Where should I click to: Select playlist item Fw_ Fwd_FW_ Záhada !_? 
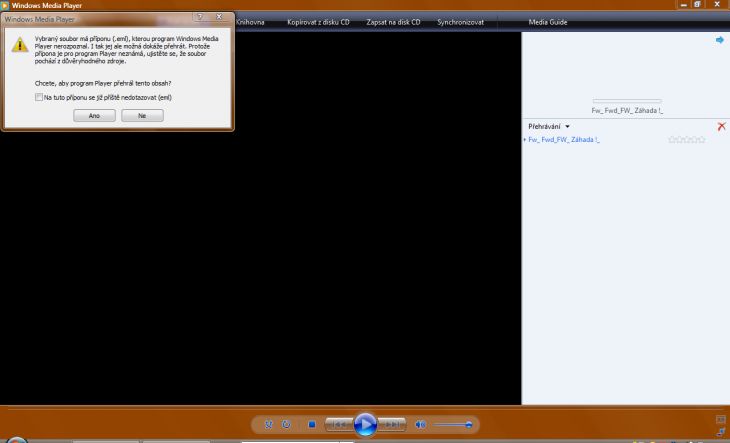564,140
